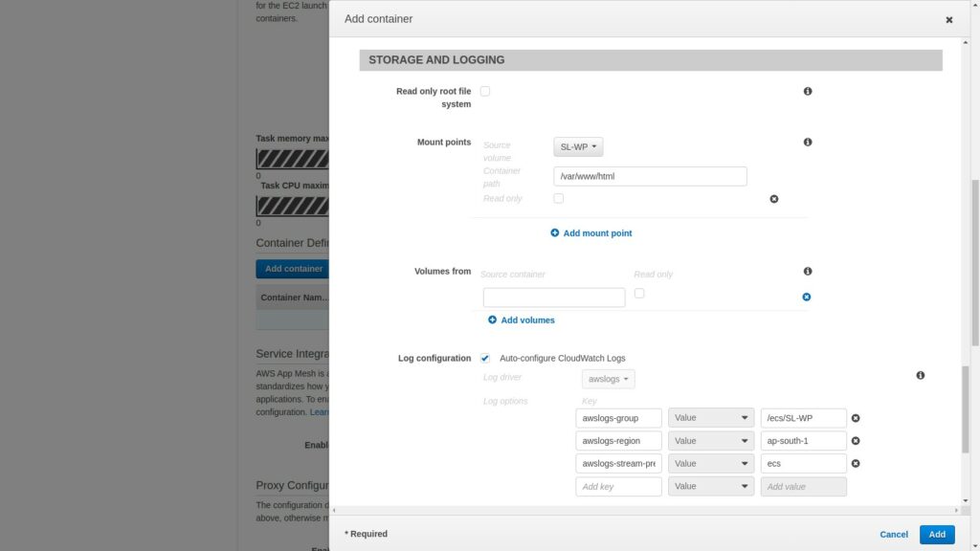Click the Task CPU striped bar in background
Viewport: 980px width, 551px height.
coord(293,206)
